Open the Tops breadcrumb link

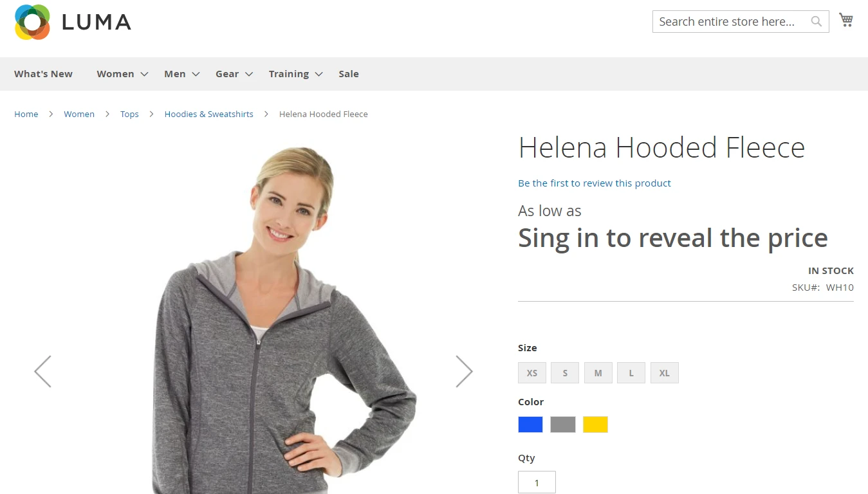tap(129, 114)
